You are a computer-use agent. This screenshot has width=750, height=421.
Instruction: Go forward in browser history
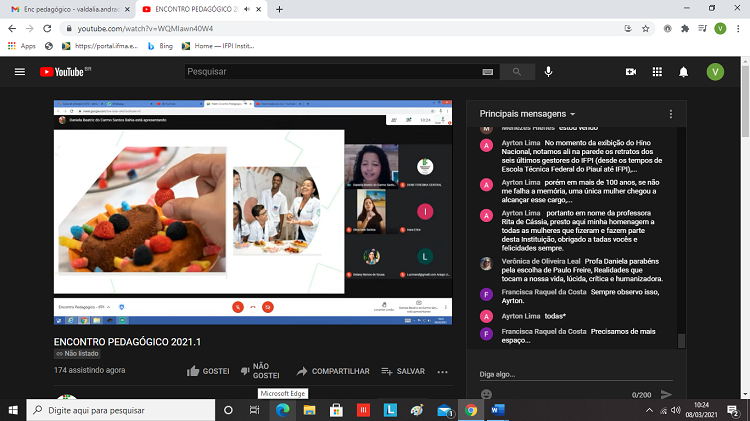(x=30, y=29)
